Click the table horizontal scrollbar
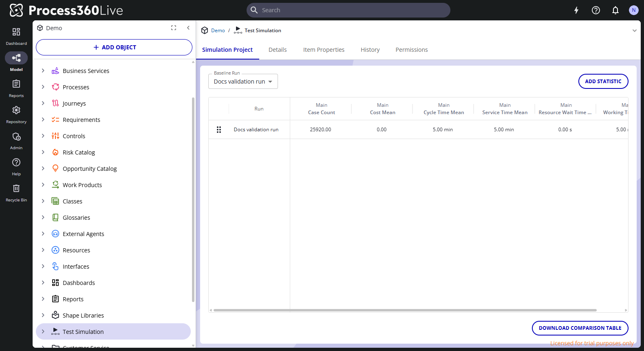The width and height of the screenshot is (644, 351). [405, 310]
